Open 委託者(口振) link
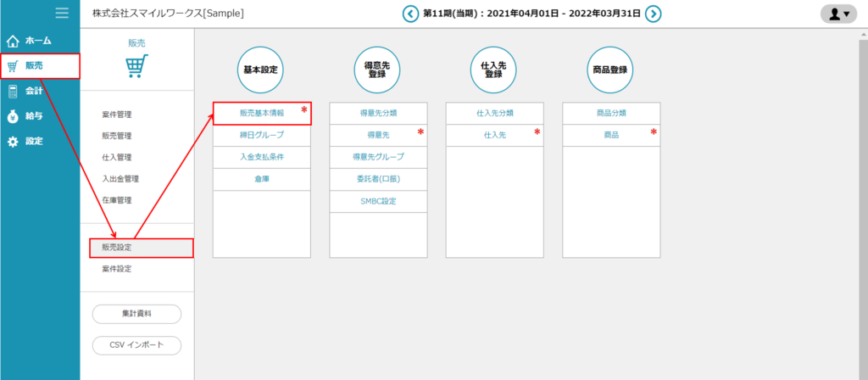868x380 pixels. 378,180
